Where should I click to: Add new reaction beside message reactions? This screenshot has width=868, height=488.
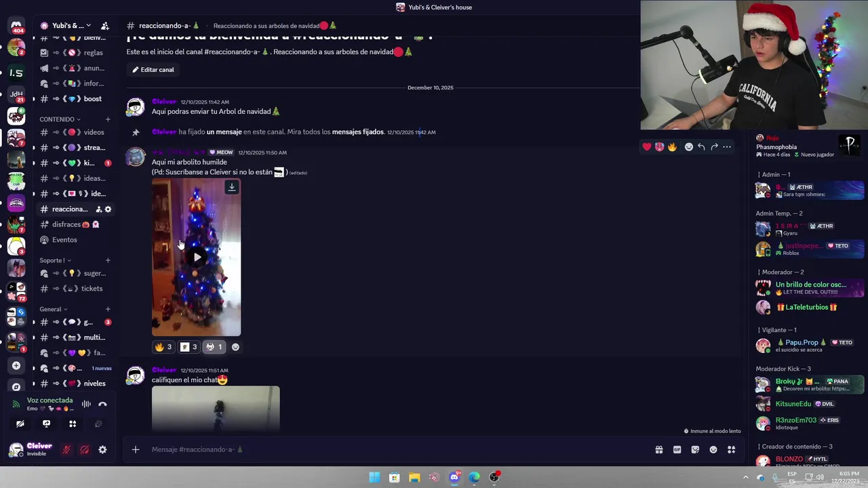click(x=235, y=347)
